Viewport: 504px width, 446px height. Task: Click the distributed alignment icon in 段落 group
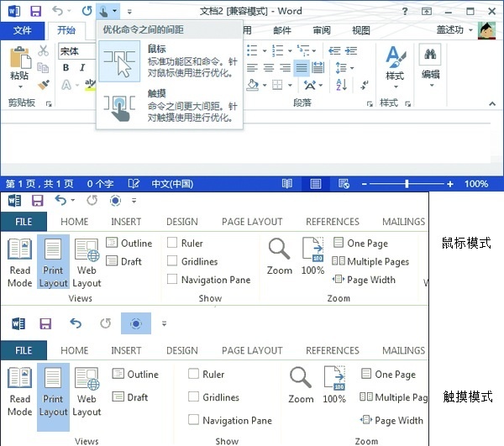[318, 68]
